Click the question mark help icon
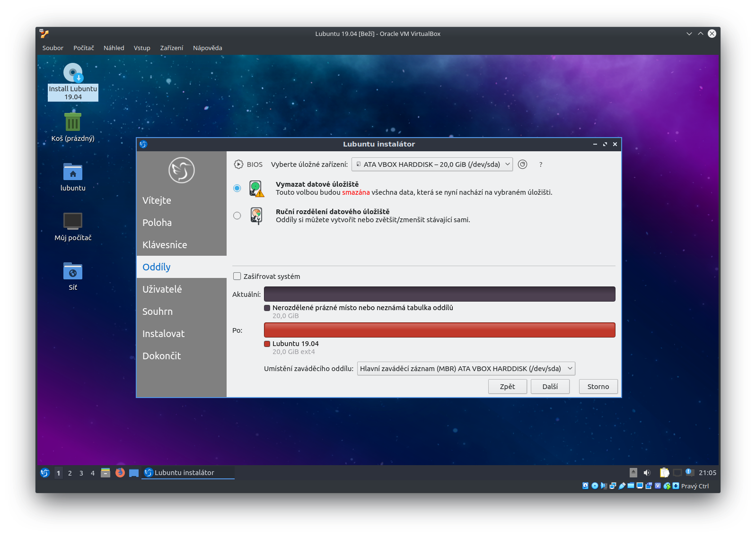The height and width of the screenshot is (537, 756). (541, 165)
